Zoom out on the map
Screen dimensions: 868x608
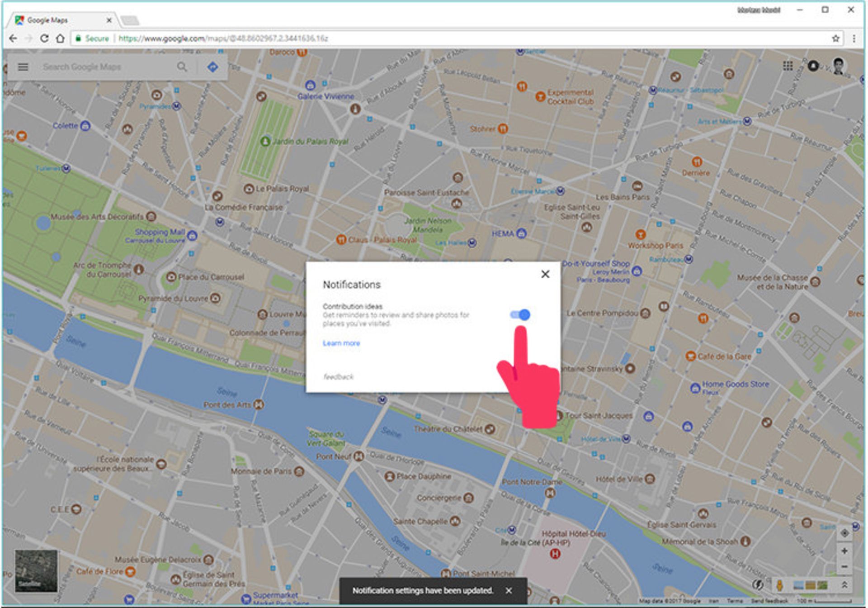point(844,567)
